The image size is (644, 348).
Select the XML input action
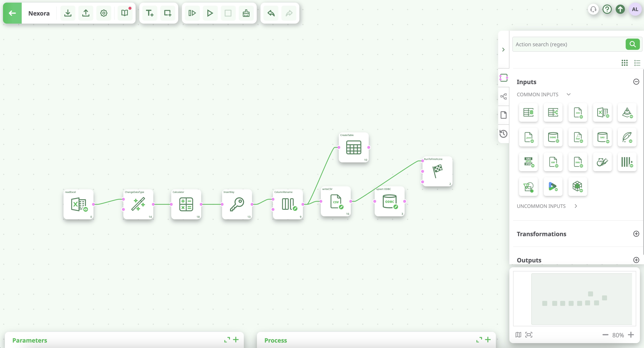578,162
